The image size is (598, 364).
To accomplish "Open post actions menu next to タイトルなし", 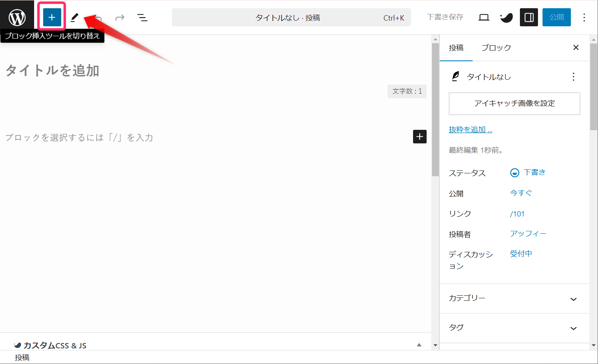I will (573, 77).
